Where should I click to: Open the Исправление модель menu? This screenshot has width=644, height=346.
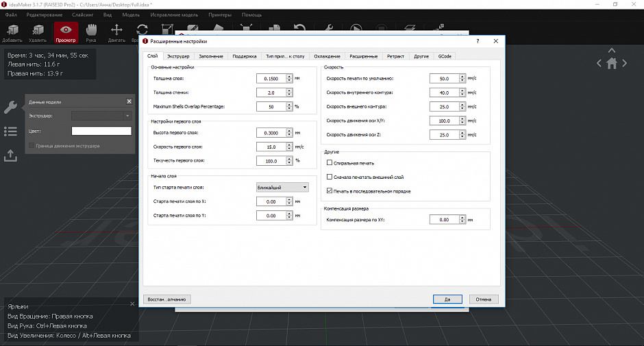[x=174, y=15]
